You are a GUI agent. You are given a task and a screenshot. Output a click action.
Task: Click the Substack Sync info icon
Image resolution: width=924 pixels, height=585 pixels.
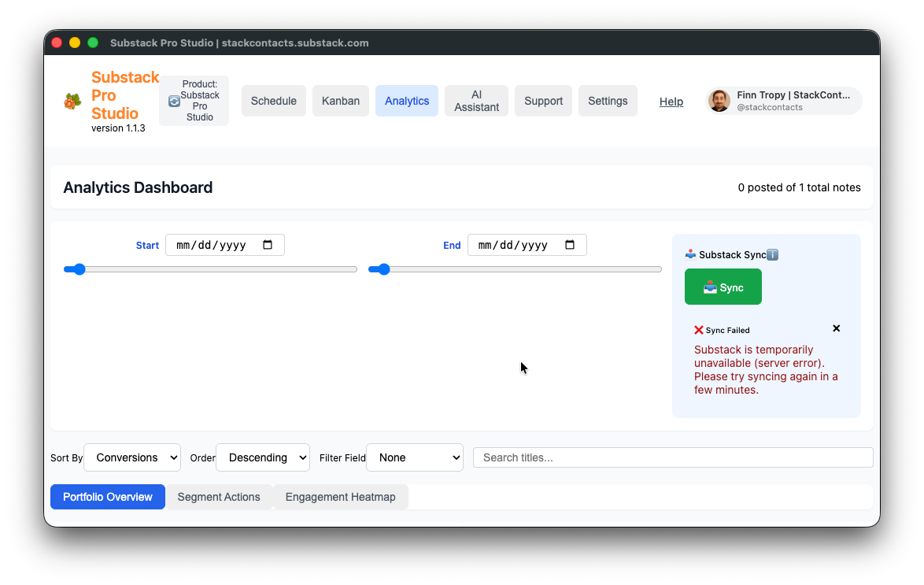coord(773,255)
